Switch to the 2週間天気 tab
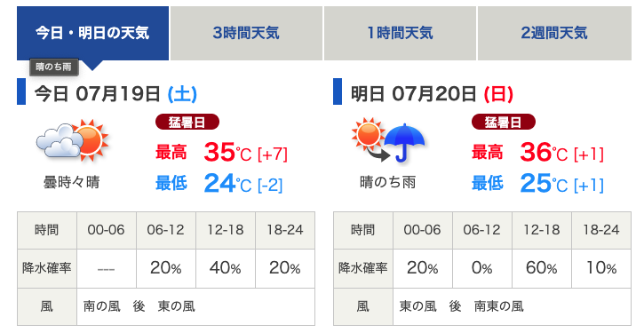Image resolution: width=644 pixels, height=333 pixels. (554, 33)
